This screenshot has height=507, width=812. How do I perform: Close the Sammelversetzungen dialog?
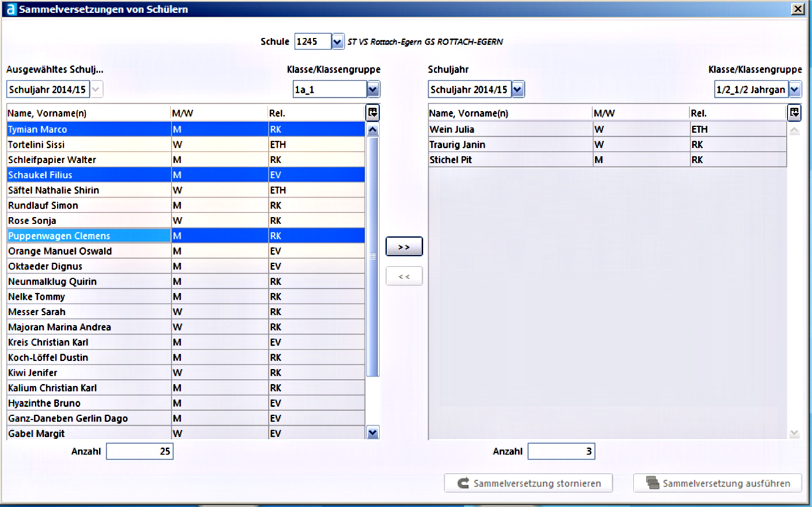797,9
